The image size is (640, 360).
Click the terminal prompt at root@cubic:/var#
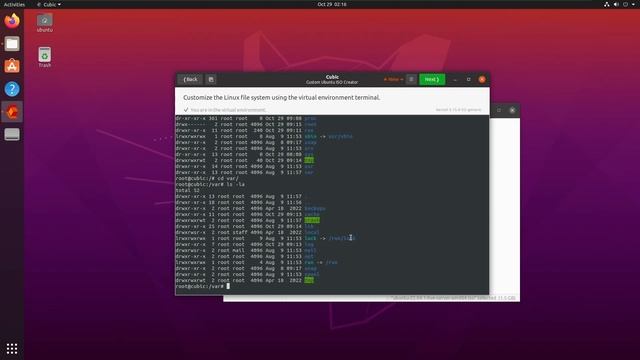[x=200, y=286]
